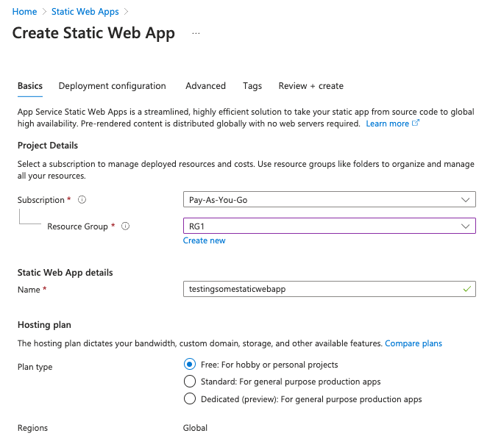The image size is (504, 447).
Task: Select the Standard plan type
Action: 189,382
